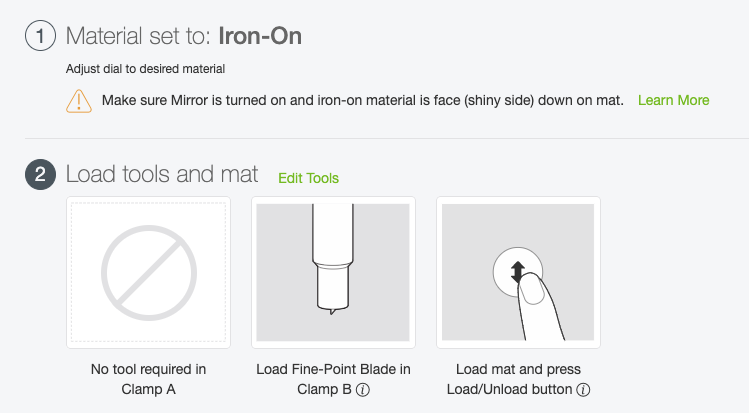Click the up-down arrow Load/Unload button illustration

(x=518, y=272)
